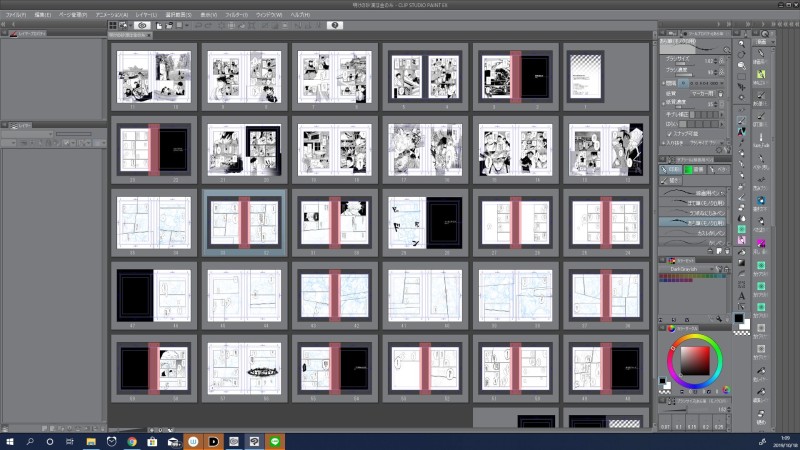This screenshot has height=450, width=800.
Task: Select the うつぶなにじみペン brush in list
Action: [692, 212]
